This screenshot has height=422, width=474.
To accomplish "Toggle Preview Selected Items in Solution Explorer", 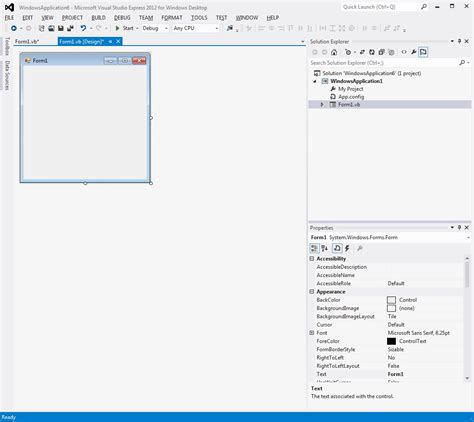I will pos(423,52).
